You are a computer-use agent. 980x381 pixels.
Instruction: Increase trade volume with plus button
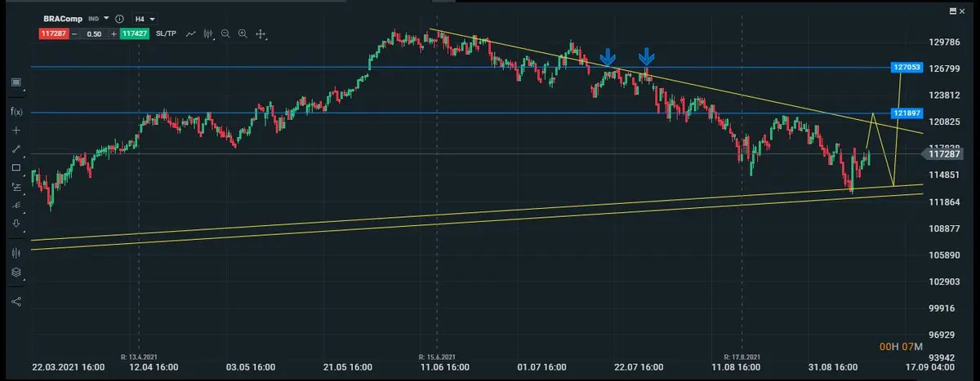pos(114,33)
